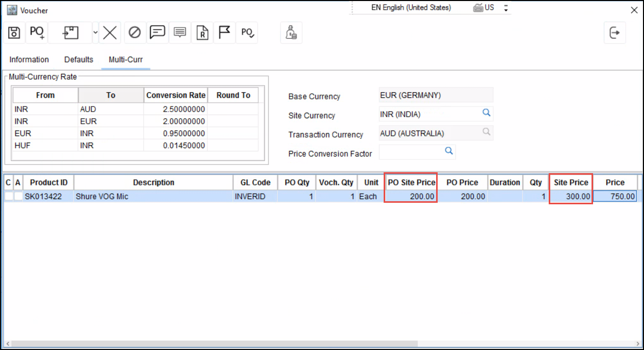Click the PO Site Price column header
The width and height of the screenshot is (644, 350).
[x=411, y=182]
